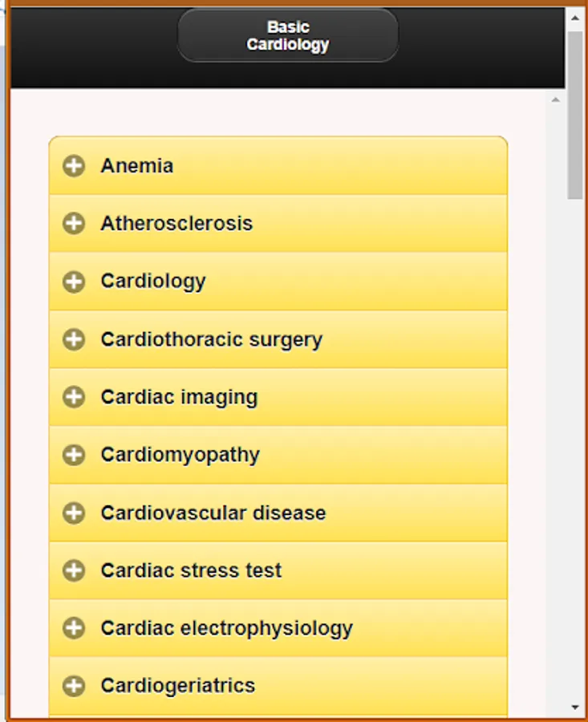Show Cardiac electrophysiology details

[226, 628]
